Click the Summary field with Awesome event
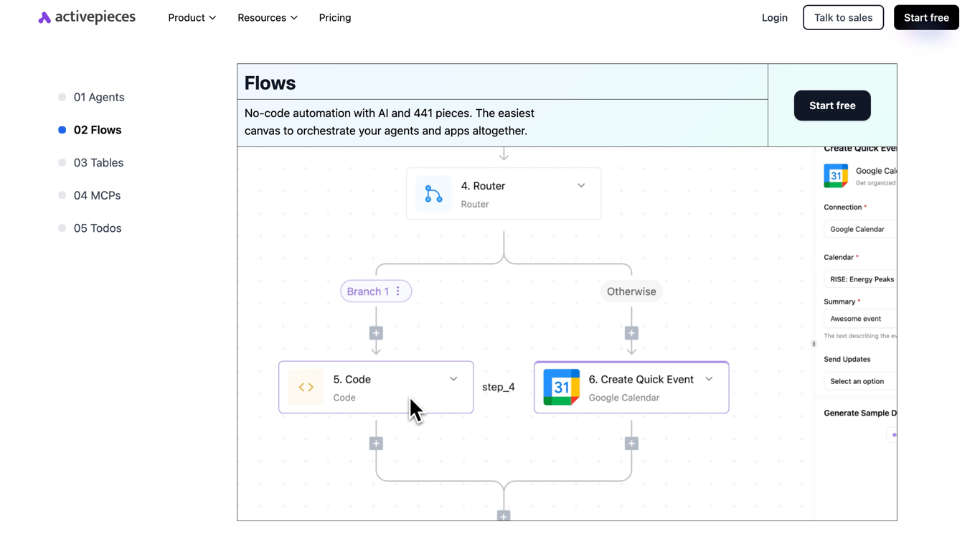The width and height of the screenshot is (980, 537). 859,319
